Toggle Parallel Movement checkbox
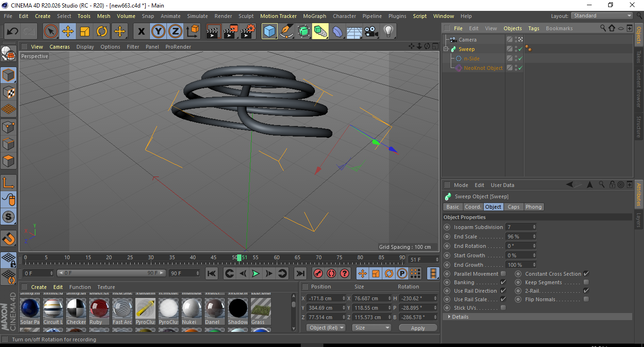The width and height of the screenshot is (644, 347). pos(503,274)
